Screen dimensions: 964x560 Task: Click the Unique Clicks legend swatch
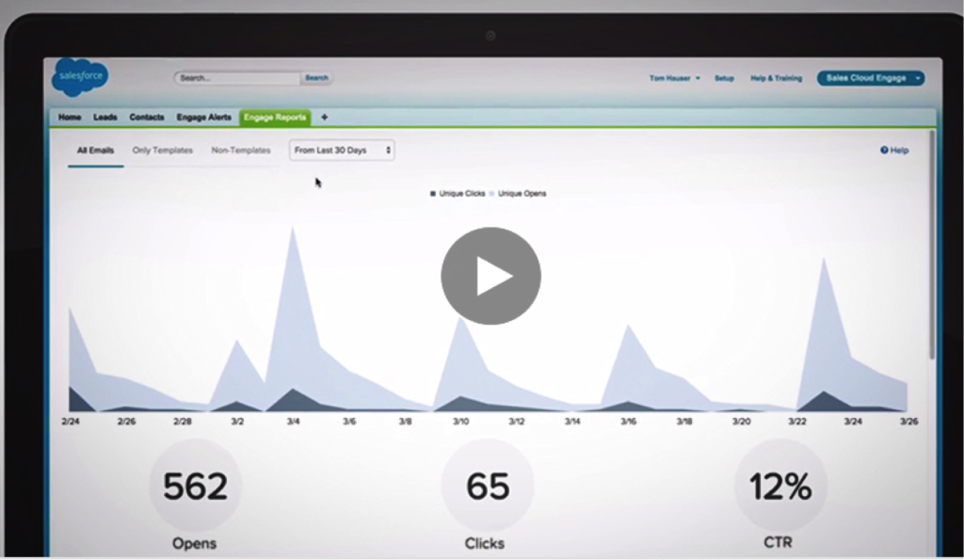point(433,194)
